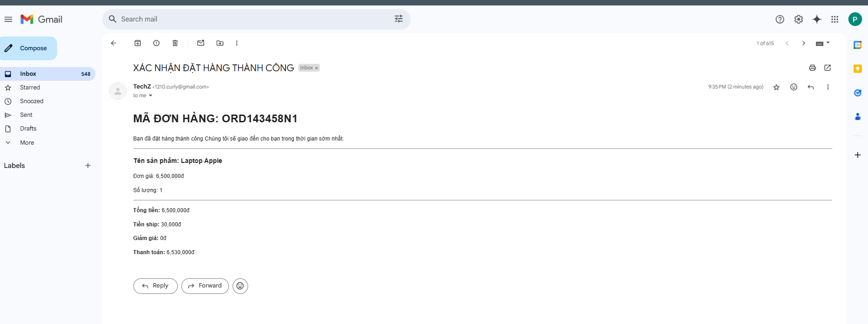Reply using the header arrow icon
This screenshot has height=324, width=868.
click(811, 87)
